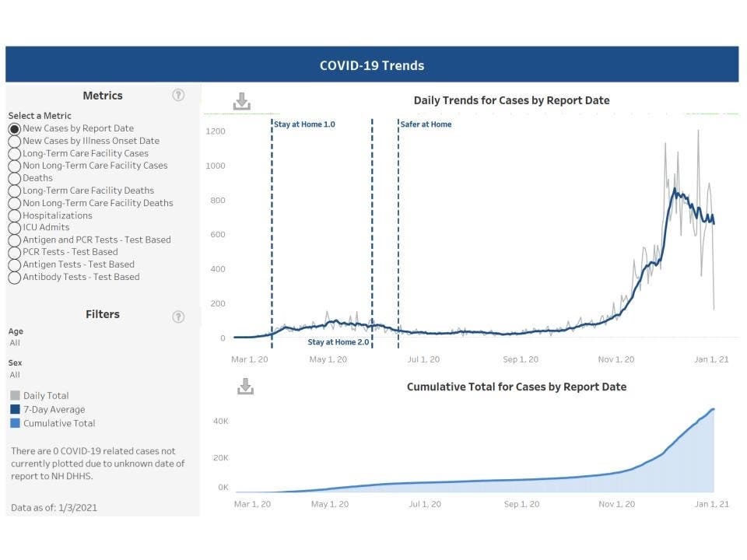
Task: Select Long-Term Care Facility Cases metric
Action: [14, 153]
